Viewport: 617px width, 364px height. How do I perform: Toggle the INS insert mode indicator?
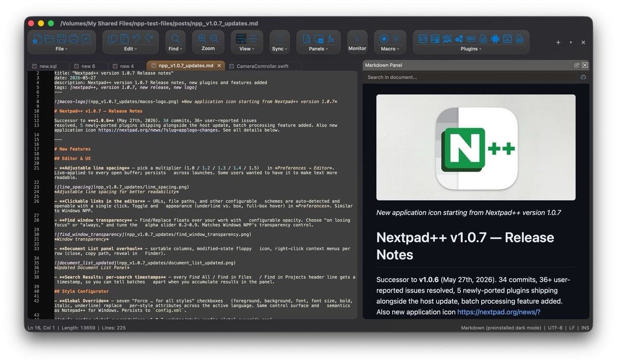pyautogui.click(x=585, y=327)
